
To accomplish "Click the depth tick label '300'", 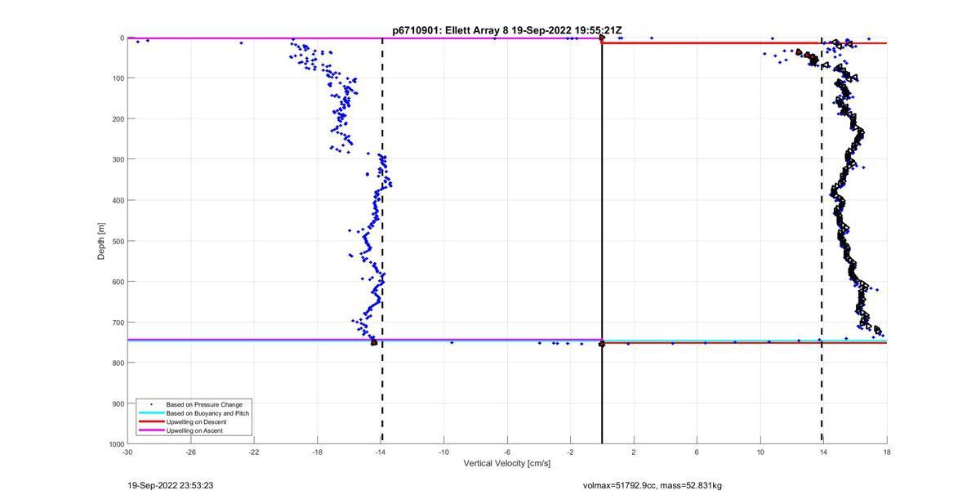I will click(x=118, y=159).
